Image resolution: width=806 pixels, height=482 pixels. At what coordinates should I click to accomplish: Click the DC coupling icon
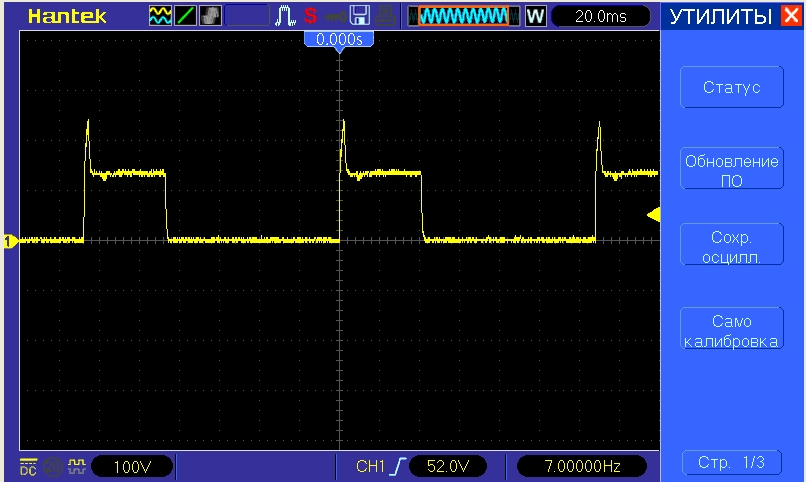pos(27,466)
